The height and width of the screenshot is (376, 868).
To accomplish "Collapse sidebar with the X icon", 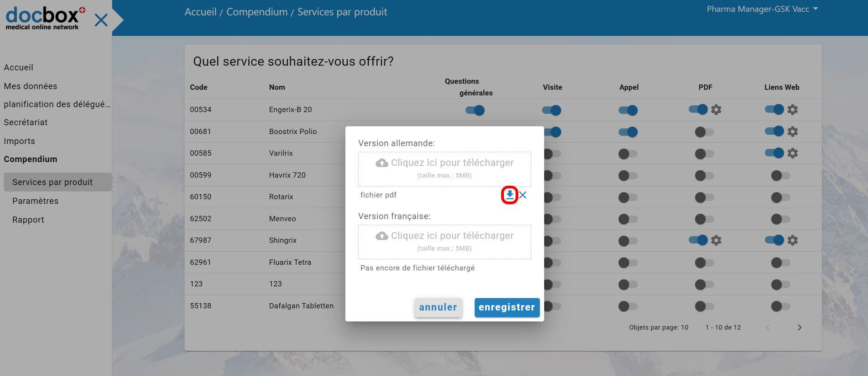I will pos(101,20).
